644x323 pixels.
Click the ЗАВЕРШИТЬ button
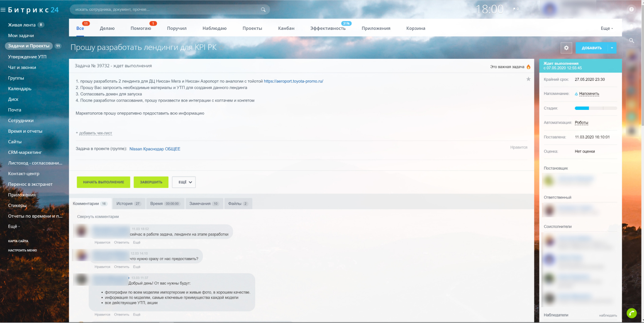click(x=151, y=182)
